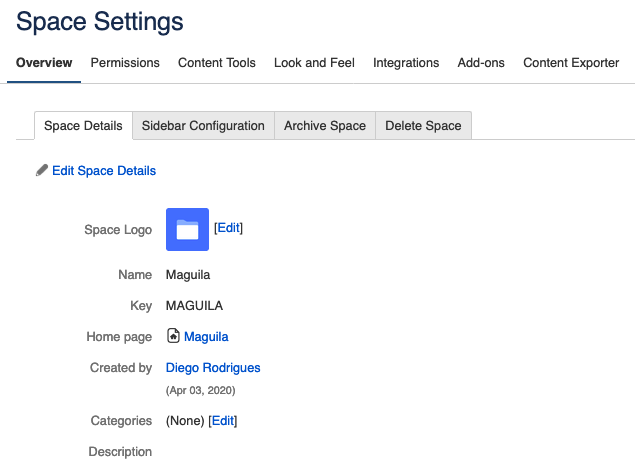Open the Add-ons tab

[x=481, y=63]
